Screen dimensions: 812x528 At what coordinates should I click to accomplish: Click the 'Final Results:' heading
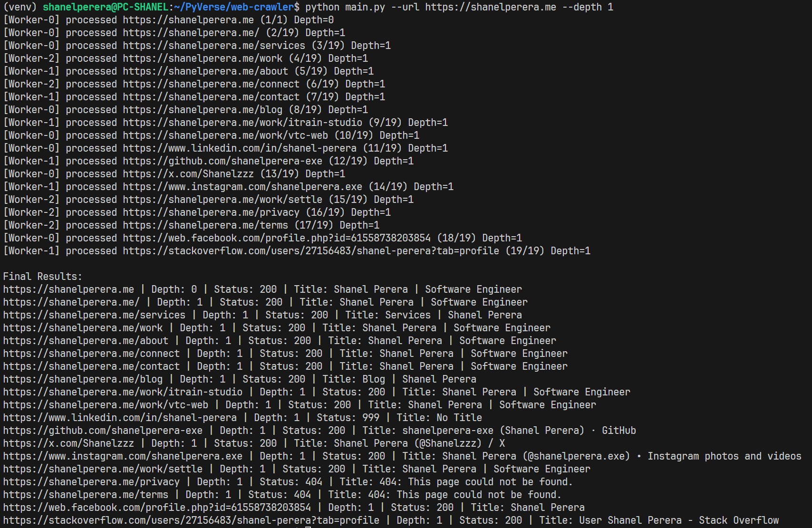[42, 277]
